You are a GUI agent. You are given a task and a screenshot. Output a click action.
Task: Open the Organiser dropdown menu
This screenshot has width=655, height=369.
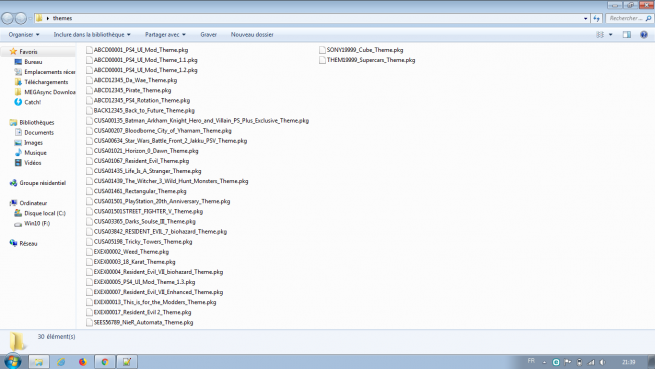coord(24,35)
